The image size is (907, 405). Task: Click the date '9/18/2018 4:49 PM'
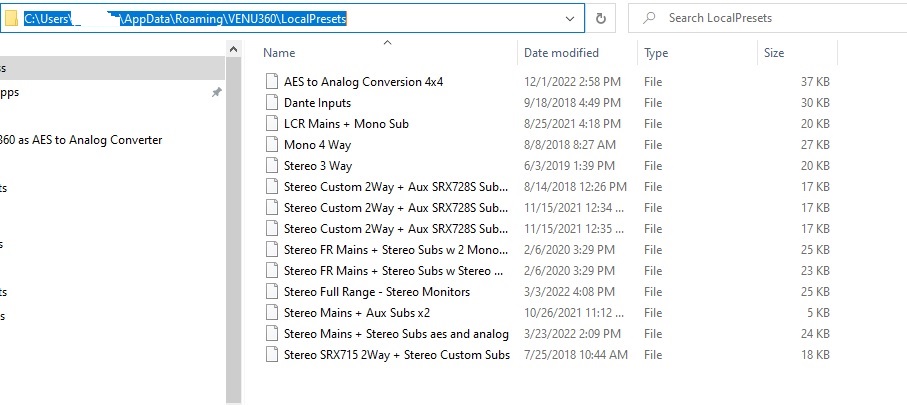572,103
